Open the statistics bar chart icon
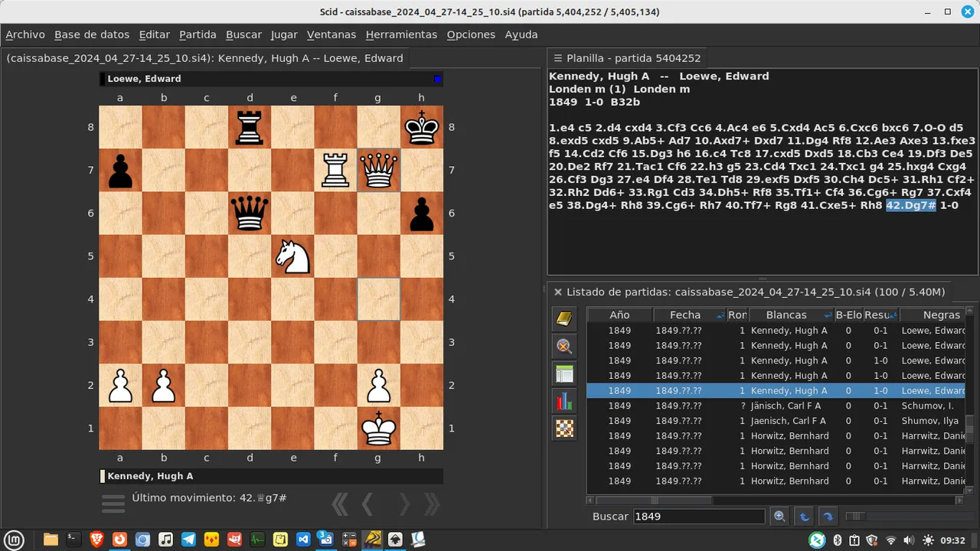980x551 pixels. 564,401
